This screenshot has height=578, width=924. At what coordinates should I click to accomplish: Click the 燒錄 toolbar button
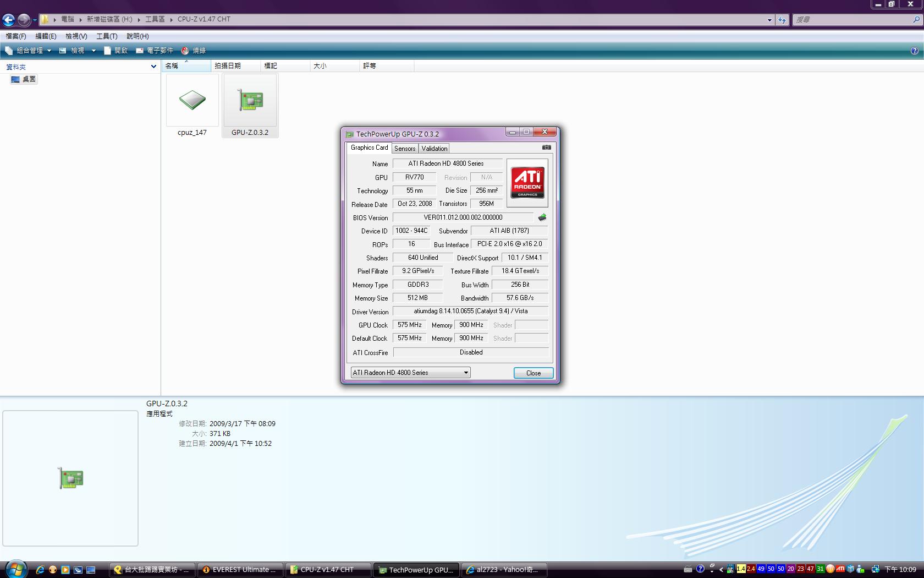(194, 51)
